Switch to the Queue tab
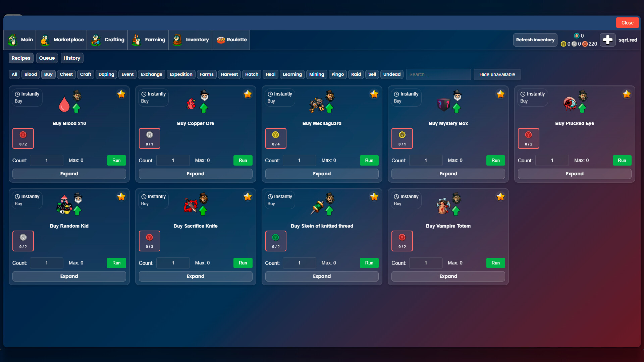 (x=47, y=58)
